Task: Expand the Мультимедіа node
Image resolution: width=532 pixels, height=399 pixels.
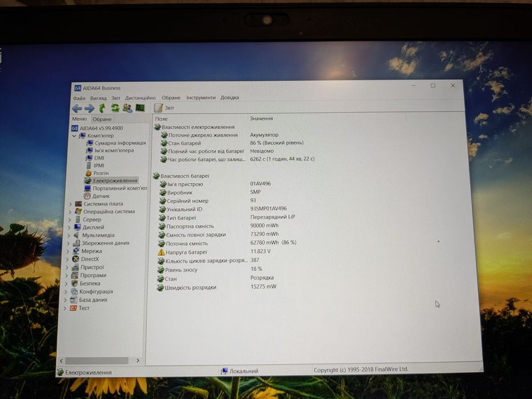Action: point(68,235)
